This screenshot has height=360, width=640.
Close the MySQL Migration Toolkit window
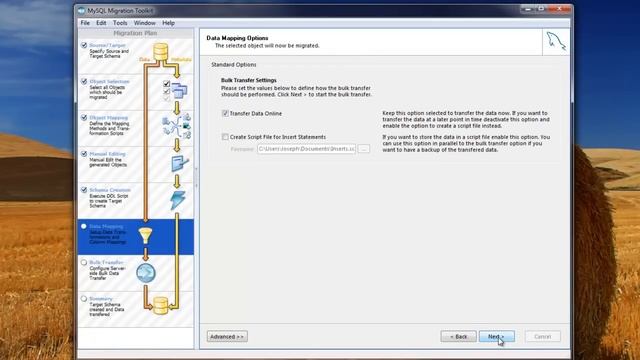tap(559, 9)
